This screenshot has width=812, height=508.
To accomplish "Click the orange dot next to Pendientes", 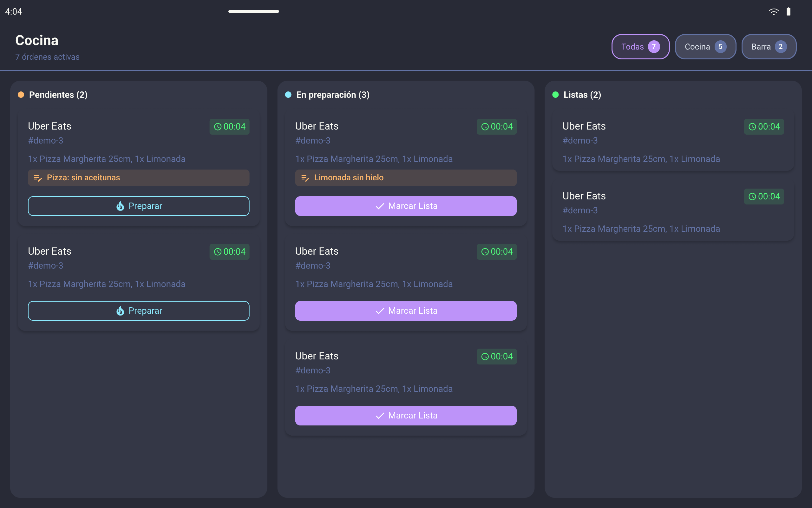I will point(21,95).
